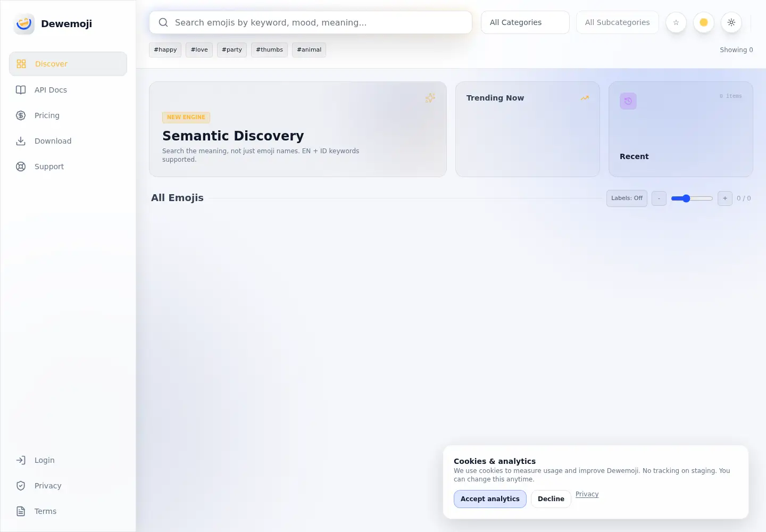Open sidebar Privacy page
Screen dimensions: 766x532
coord(68,486)
